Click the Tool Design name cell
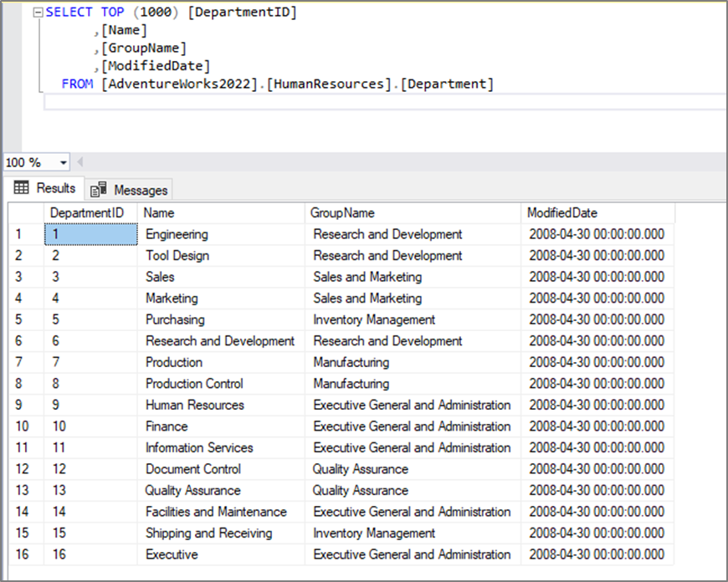The height and width of the screenshot is (582, 728). coord(221,255)
